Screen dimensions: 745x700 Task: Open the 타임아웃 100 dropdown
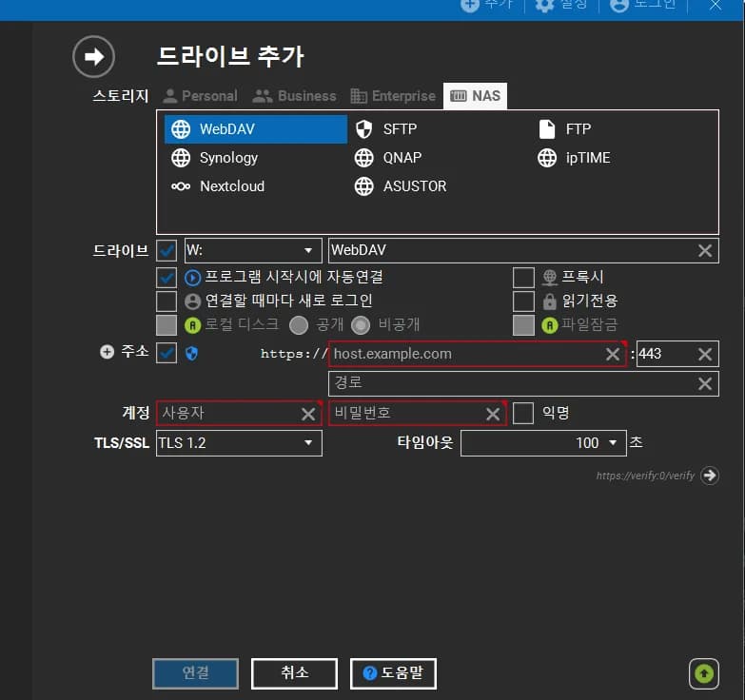click(x=543, y=443)
